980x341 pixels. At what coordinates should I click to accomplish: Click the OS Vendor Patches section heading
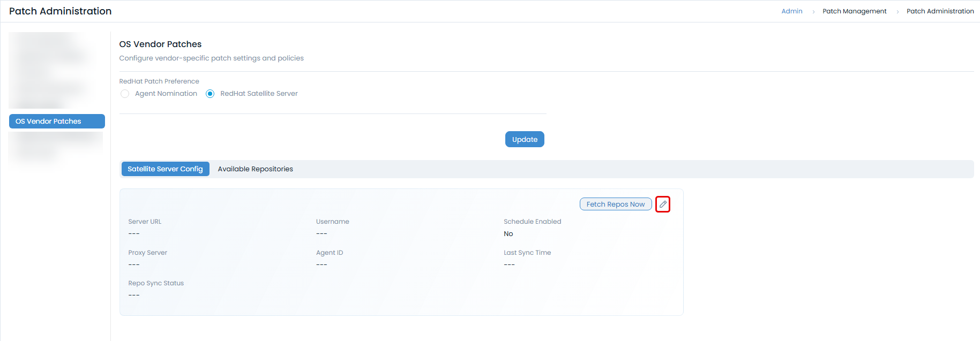(x=160, y=44)
